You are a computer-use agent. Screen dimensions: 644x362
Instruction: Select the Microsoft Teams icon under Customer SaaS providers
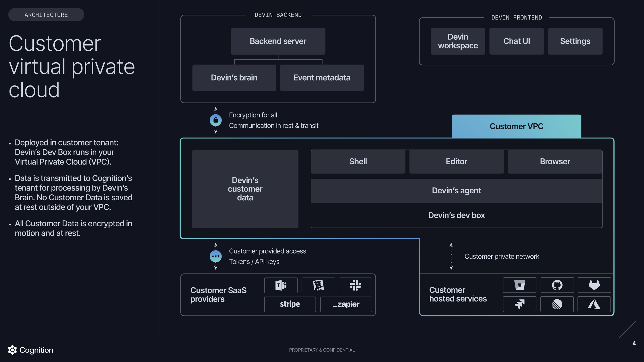point(281,285)
